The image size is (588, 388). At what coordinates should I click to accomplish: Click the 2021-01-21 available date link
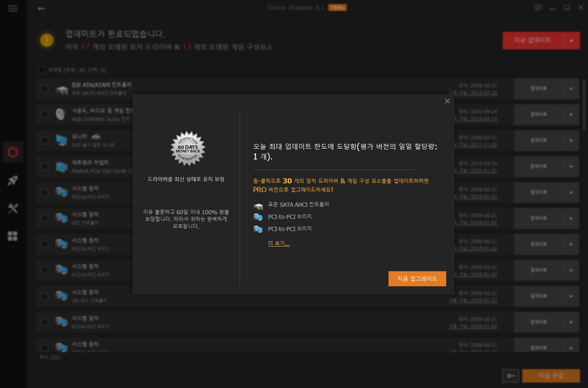click(476, 171)
